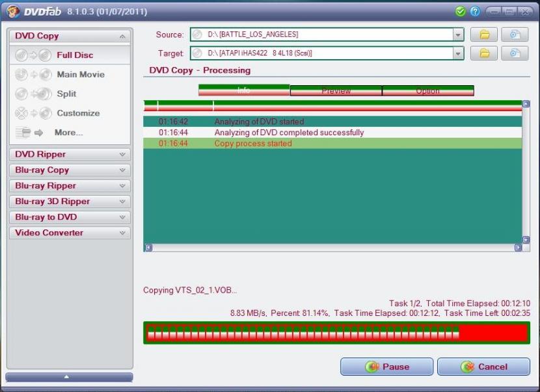Click the More modes list icon
The image size is (540, 392).
(x=29, y=132)
